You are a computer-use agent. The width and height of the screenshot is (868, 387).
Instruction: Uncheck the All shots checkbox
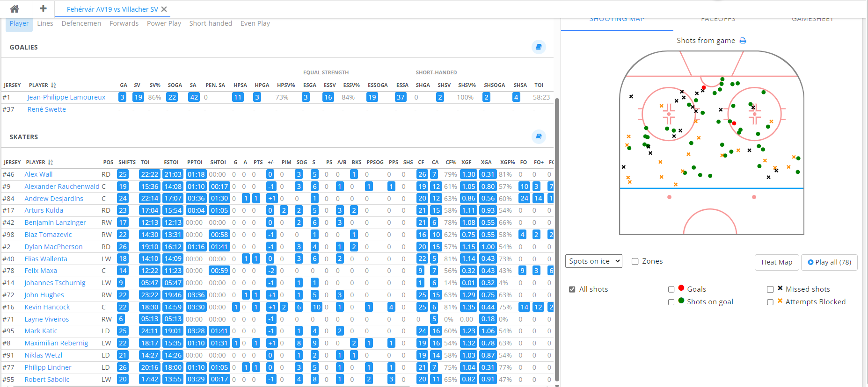[572, 289]
